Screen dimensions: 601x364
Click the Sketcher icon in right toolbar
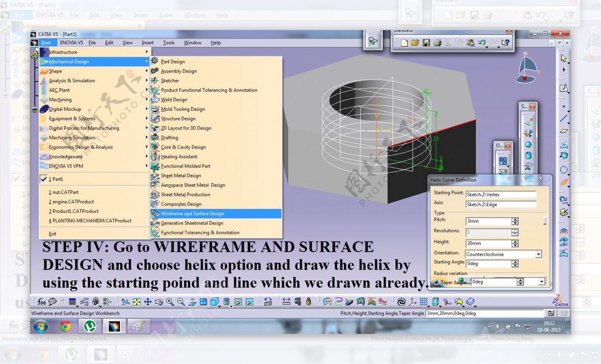coord(564,88)
